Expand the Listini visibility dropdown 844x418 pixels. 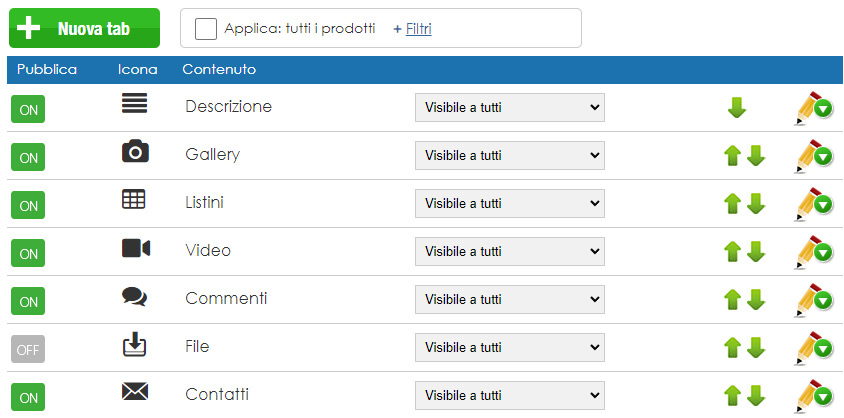(510, 203)
